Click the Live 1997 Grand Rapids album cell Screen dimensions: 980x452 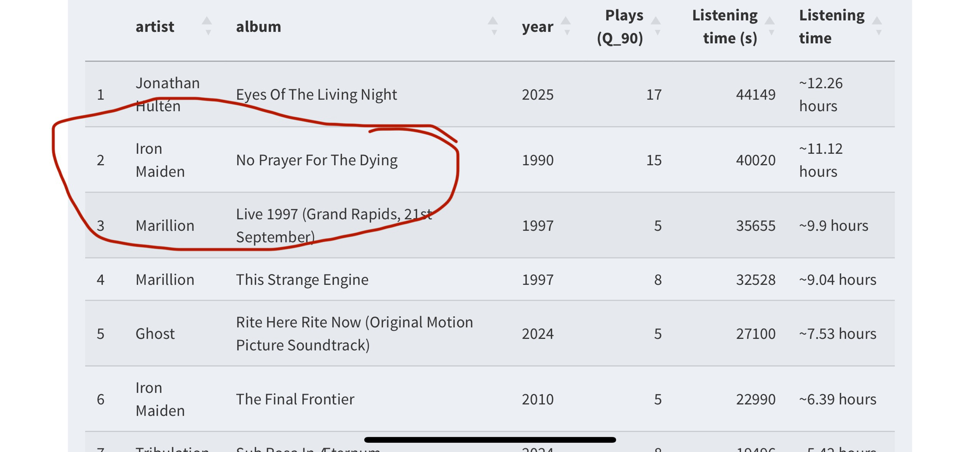point(334,226)
